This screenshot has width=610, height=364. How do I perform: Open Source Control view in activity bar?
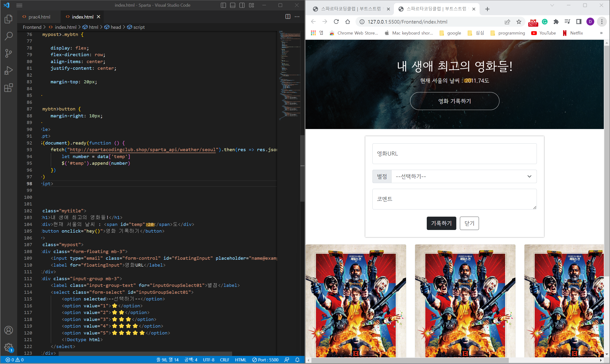pos(9,53)
